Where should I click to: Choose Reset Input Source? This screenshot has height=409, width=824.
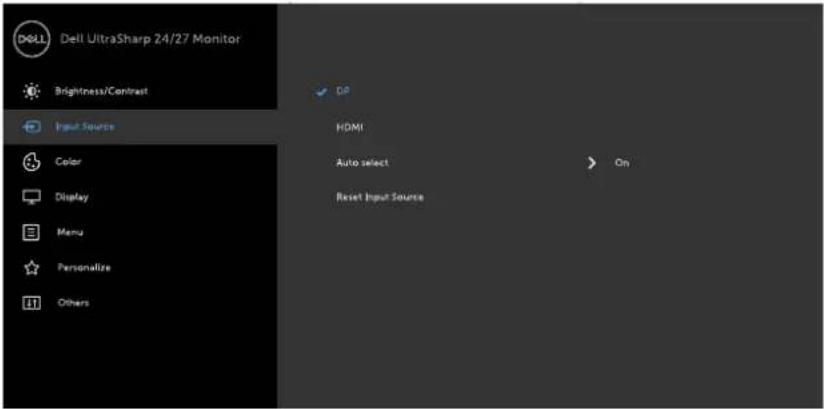pyautogui.click(x=380, y=198)
